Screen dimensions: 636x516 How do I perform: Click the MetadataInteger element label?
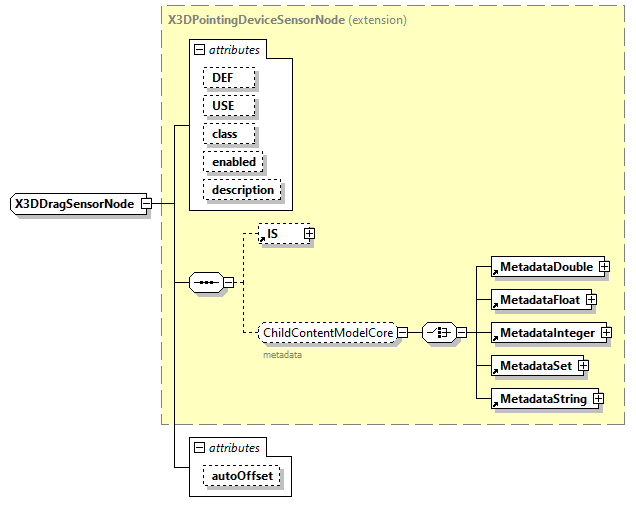[546, 332]
